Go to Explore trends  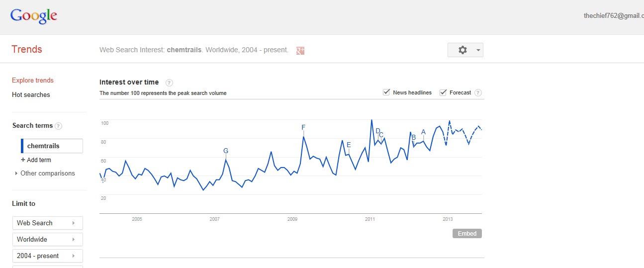[33, 81]
